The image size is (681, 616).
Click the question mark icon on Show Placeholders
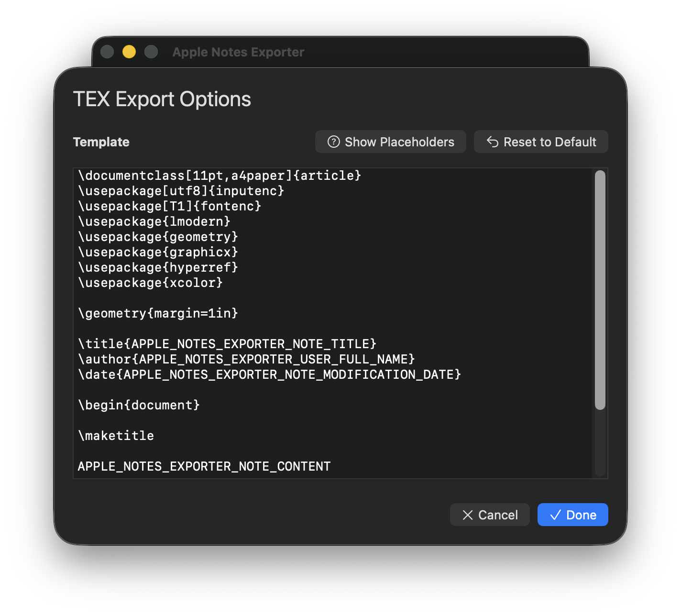(333, 142)
